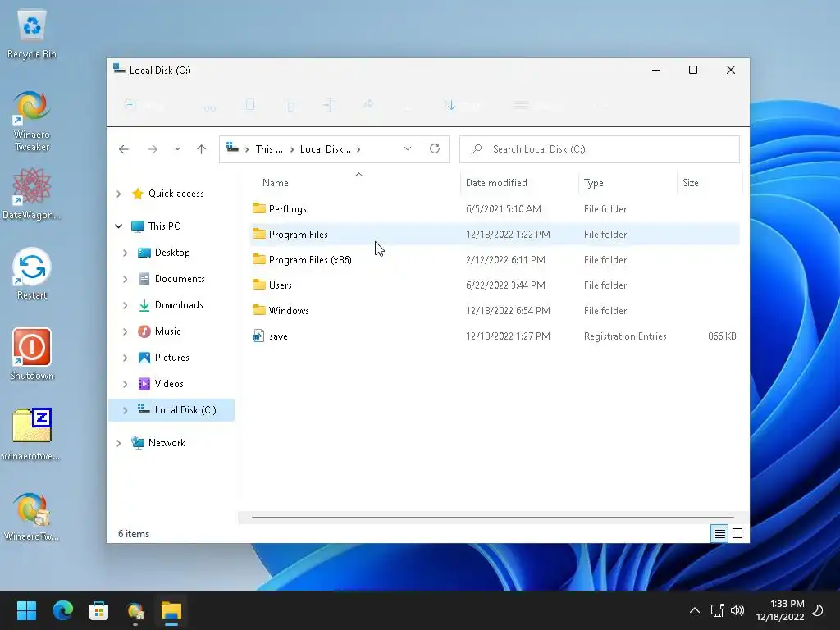Open Recycle Bin desktop icon

(x=32, y=34)
